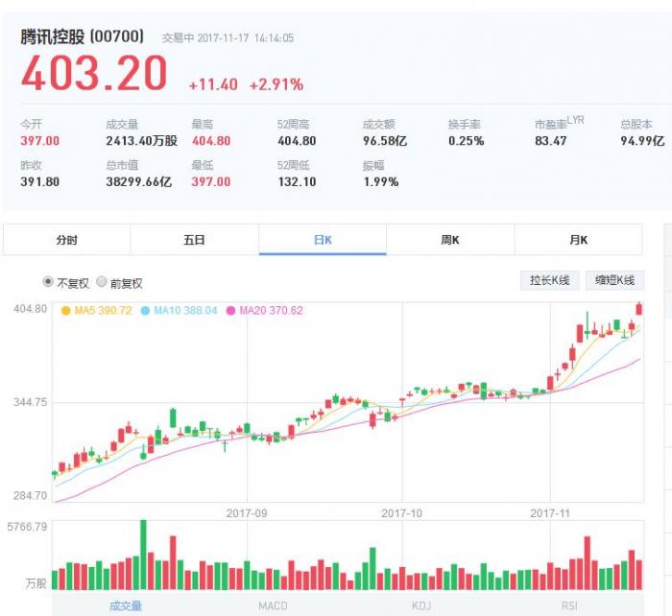The height and width of the screenshot is (616, 672).
Task: Show the KDJ indicator
Action: [x=420, y=605]
